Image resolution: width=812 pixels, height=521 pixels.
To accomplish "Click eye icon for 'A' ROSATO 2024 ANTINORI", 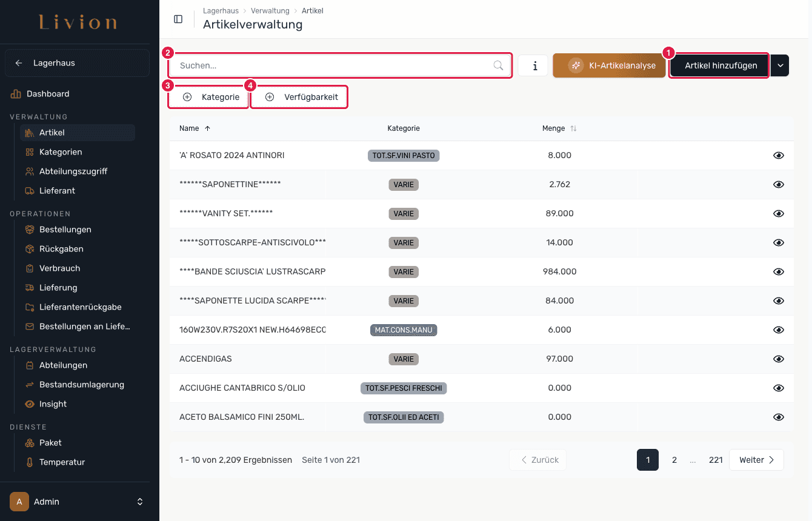I will point(779,156).
